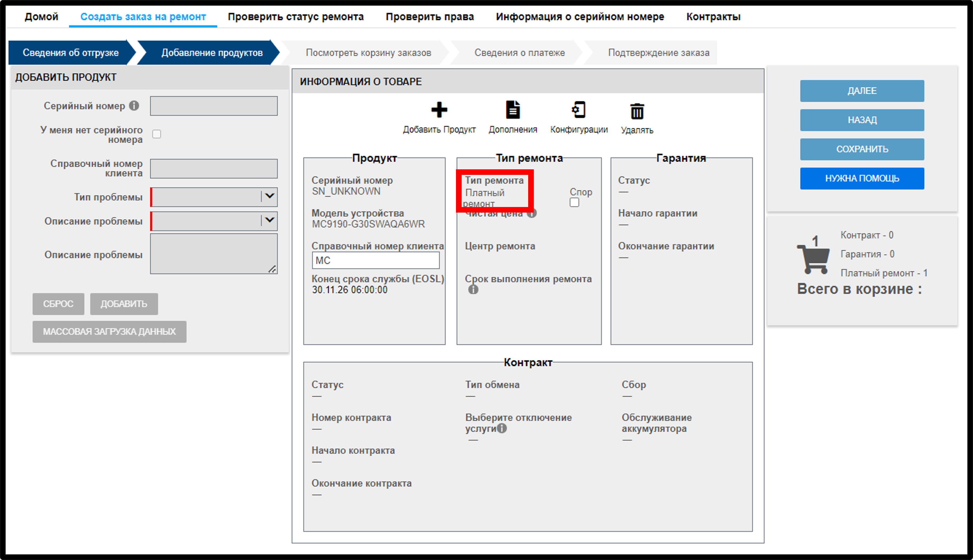
Task: Open the Проверить статус ремонта tab
Action: click(295, 16)
